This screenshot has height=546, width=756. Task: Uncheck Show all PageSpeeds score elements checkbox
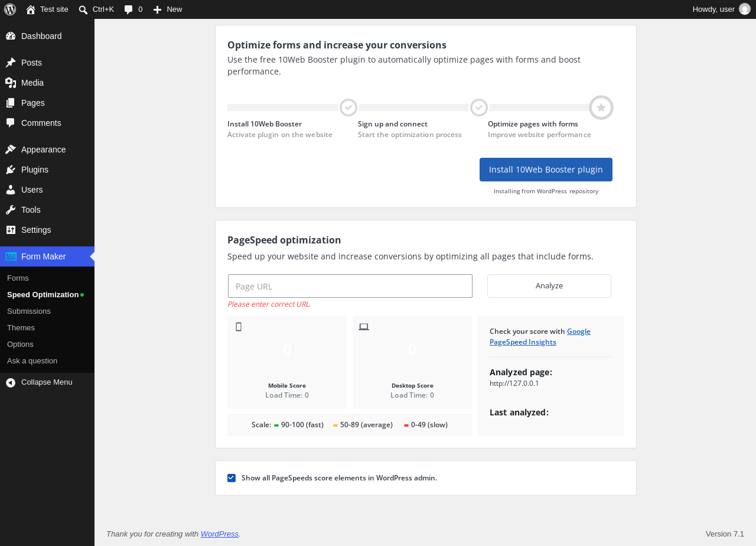coord(232,478)
